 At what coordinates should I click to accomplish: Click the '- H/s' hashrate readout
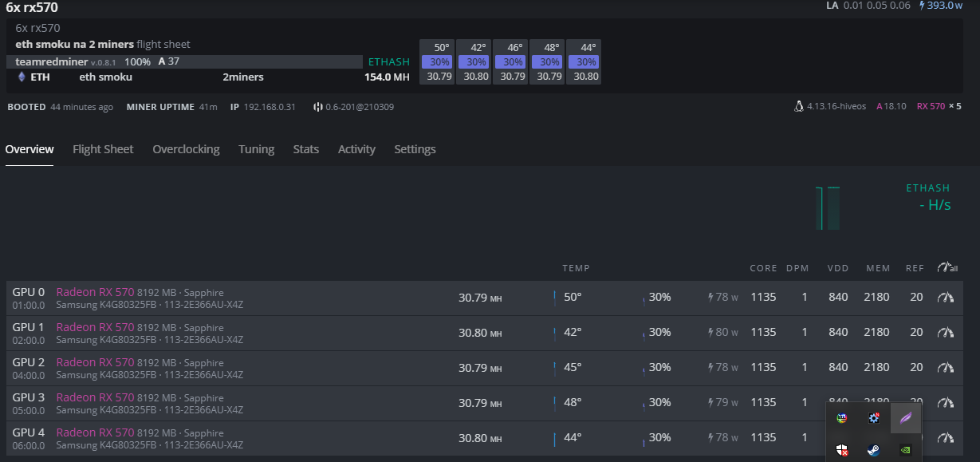pos(935,205)
